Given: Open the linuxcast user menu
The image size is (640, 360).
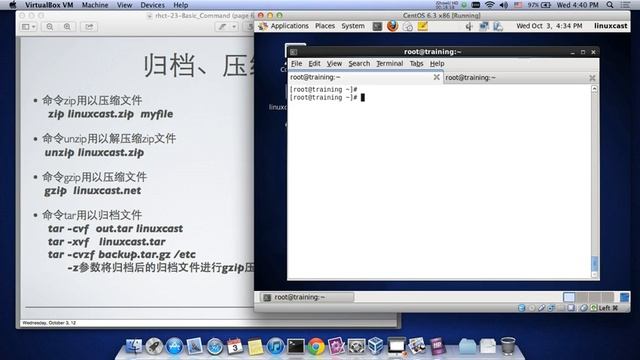Looking at the screenshot, I should [x=610, y=26].
